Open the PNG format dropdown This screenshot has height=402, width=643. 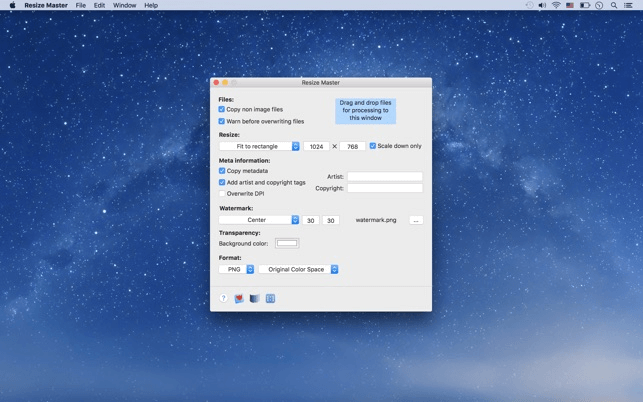tap(237, 269)
